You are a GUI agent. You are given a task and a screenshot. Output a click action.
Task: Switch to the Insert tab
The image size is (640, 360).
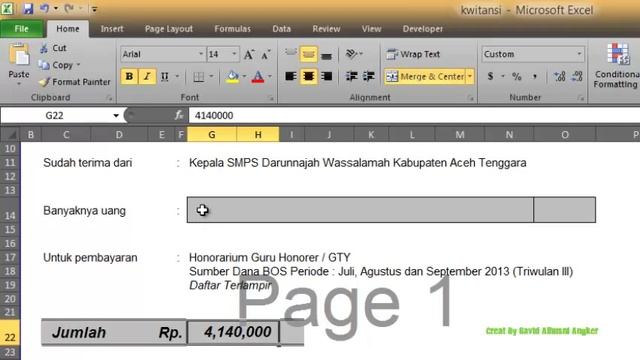pyautogui.click(x=112, y=29)
